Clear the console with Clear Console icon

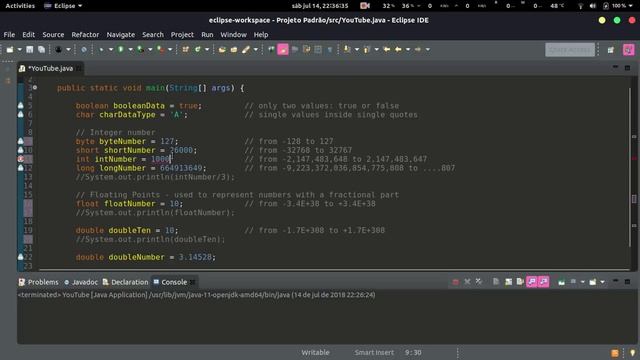click(496, 282)
